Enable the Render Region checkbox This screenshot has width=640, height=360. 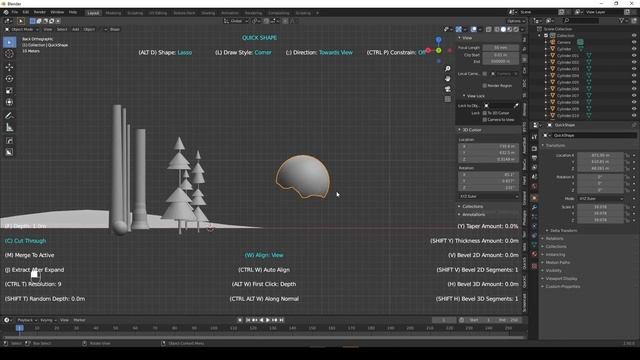(484, 86)
